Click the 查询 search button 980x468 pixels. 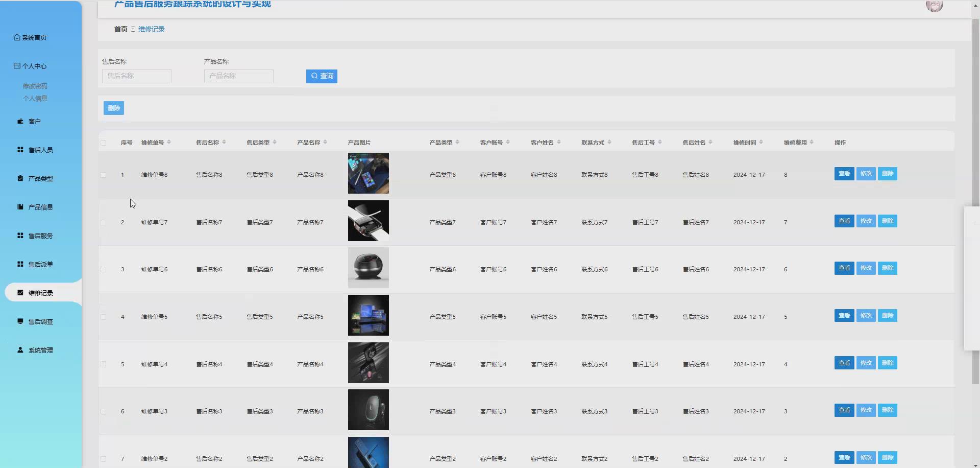click(322, 76)
